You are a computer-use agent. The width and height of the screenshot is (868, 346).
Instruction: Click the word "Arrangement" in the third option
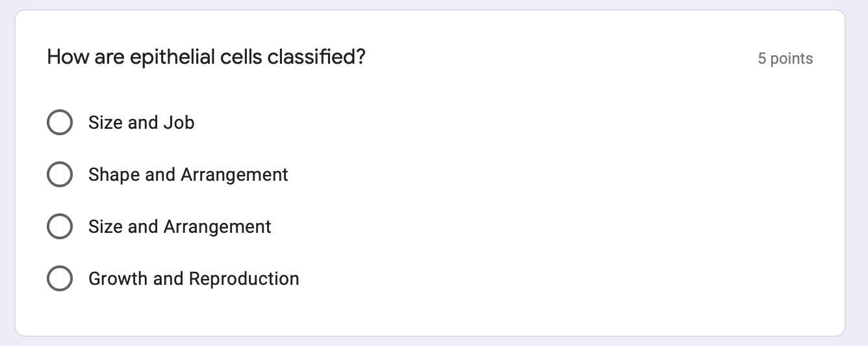[x=216, y=226]
